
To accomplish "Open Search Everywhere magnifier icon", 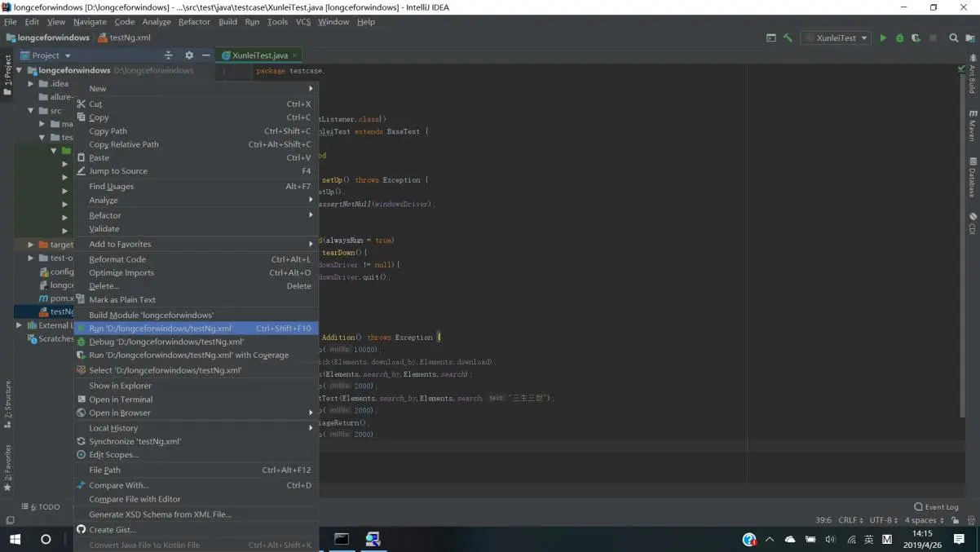I will coord(953,38).
